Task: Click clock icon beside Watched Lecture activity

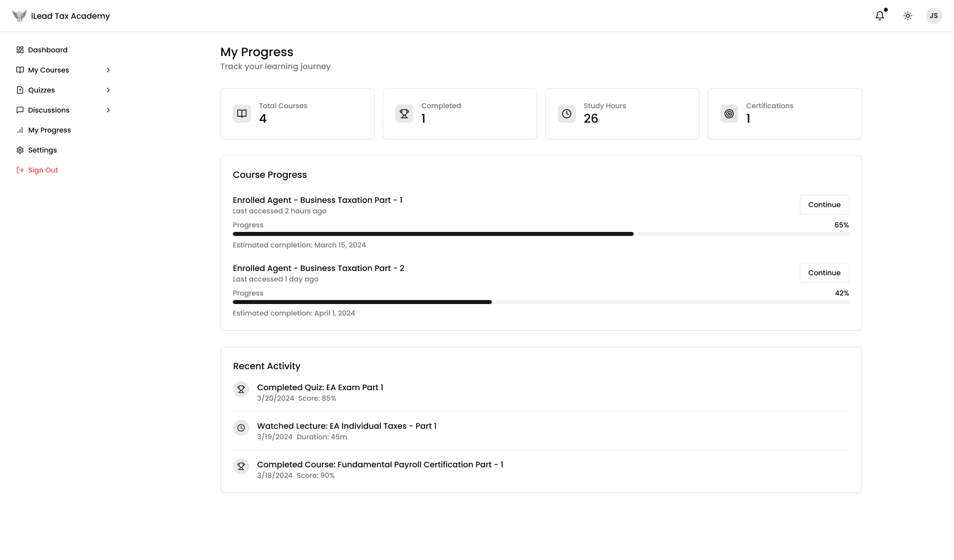Action: [241, 428]
